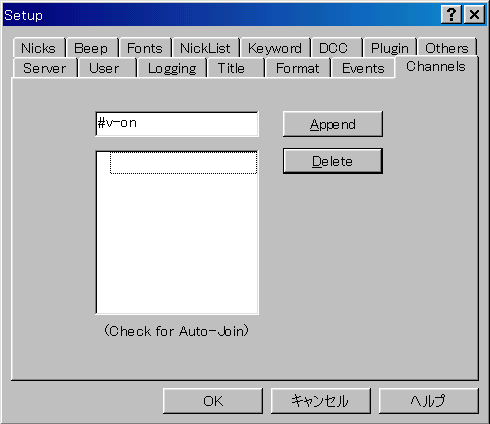Select the dotted empty item in channel list
490x424 pixels.
183,163
